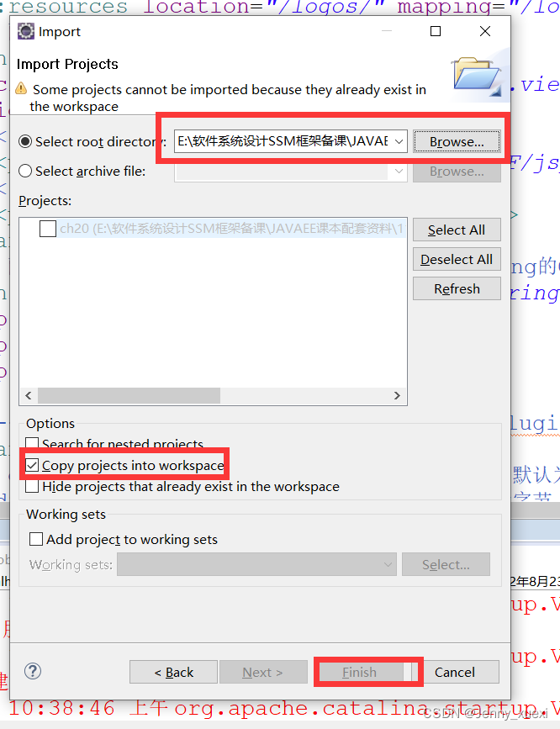Screen dimensions: 560x729
Task: Open the root directory path dropdown arrow
Action: pyautogui.click(x=399, y=141)
